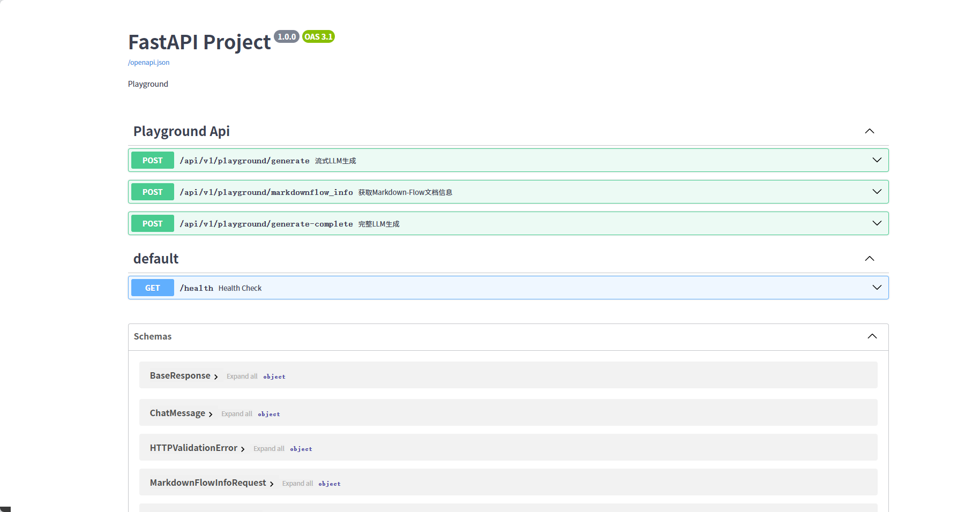Expand the HTTPValidationError schema arrow
The height and width of the screenshot is (512, 980).
pos(243,449)
